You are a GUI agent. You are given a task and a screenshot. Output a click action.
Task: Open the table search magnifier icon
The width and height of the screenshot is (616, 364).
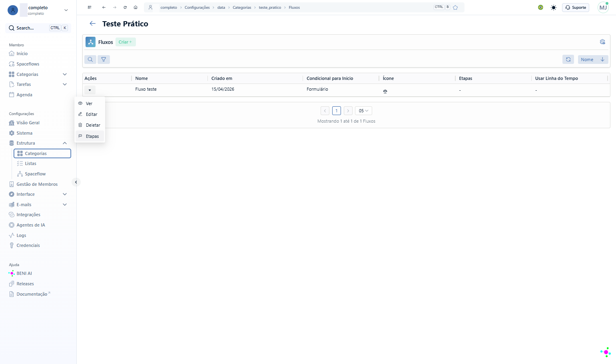[90, 60]
